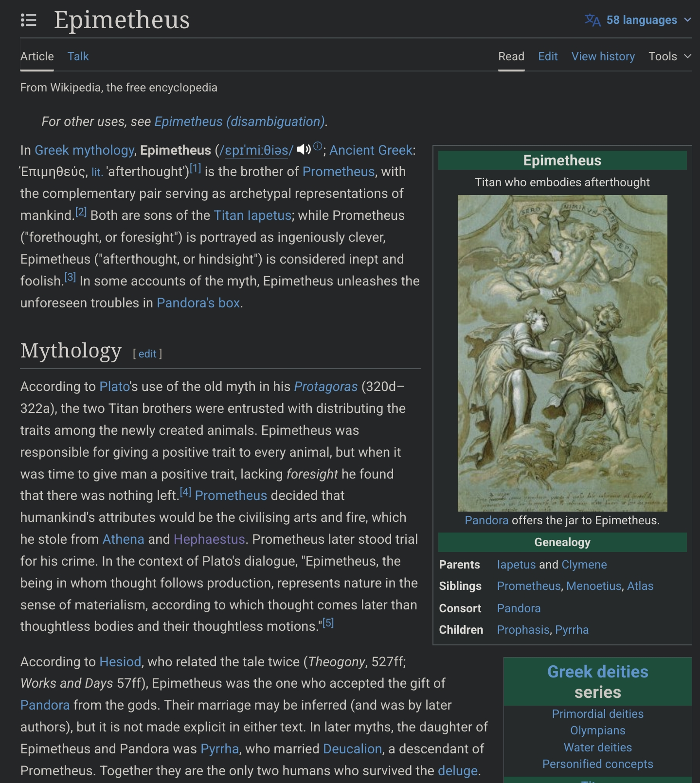Open the Hesiod link
Image resolution: width=700 pixels, height=783 pixels.
pyautogui.click(x=120, y=662)
